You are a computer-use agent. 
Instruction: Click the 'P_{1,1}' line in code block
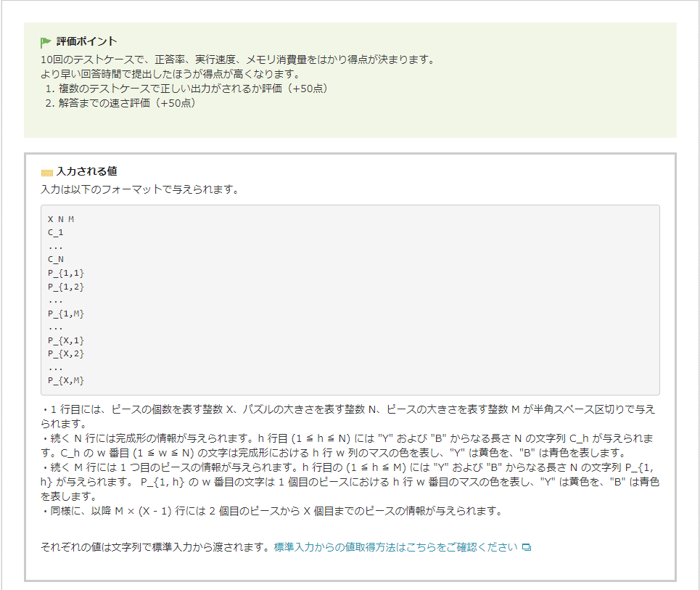tap(66, 273)
